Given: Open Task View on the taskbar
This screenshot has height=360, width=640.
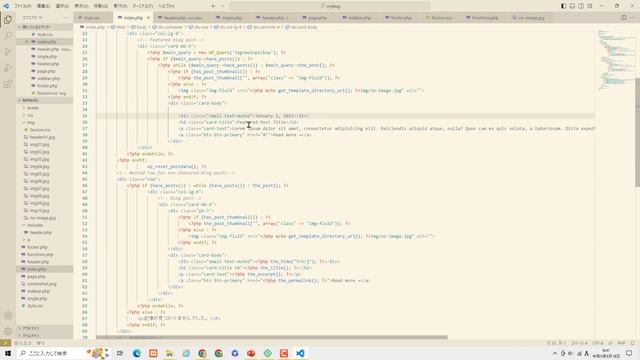Looking at the screenshot, I should (x=120, y=353).
